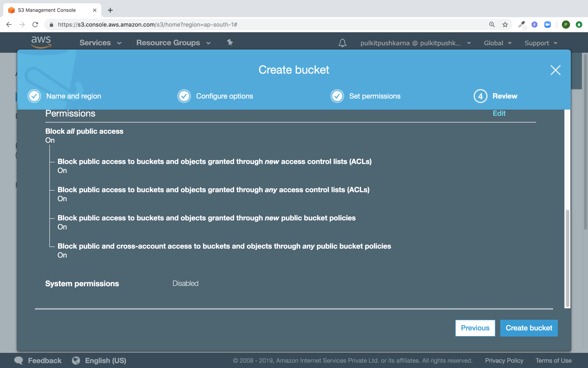Open the notifications bell icon
This screenshot has height=368, width=588.
(342, 43)
